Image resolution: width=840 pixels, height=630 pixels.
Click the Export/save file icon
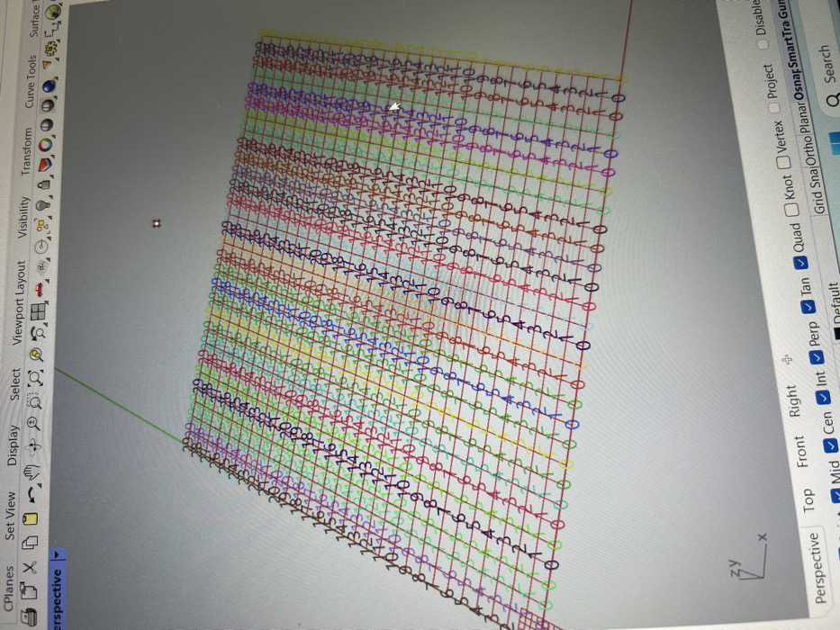click(x=30, y=591)
